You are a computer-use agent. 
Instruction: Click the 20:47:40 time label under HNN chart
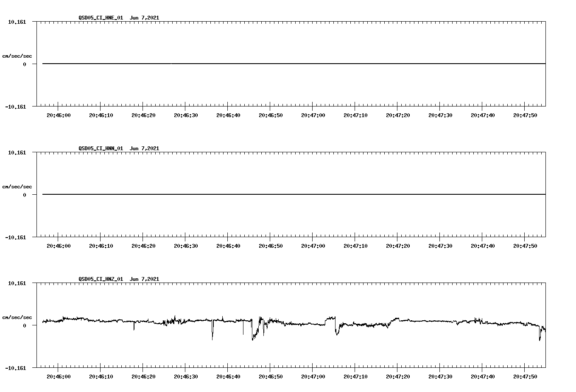(483, 246)
